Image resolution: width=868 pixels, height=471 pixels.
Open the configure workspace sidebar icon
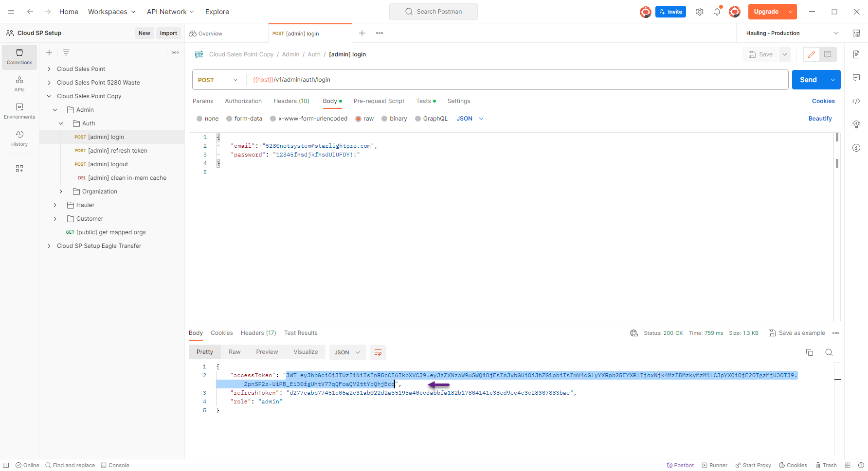(x=19, y=169)
